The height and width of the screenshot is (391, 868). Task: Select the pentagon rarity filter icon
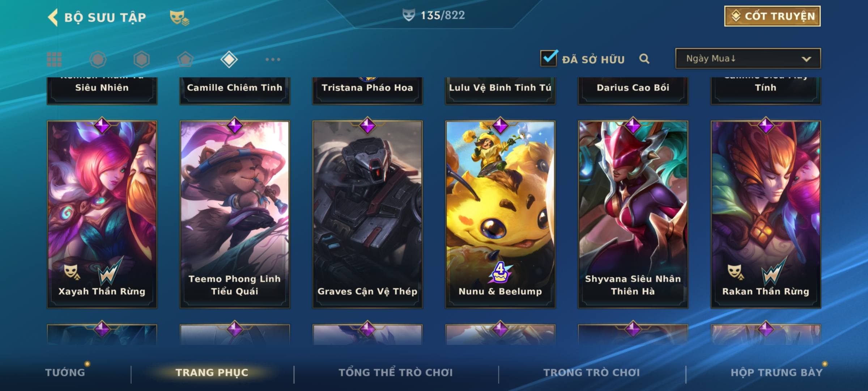(x=185, y=59)
